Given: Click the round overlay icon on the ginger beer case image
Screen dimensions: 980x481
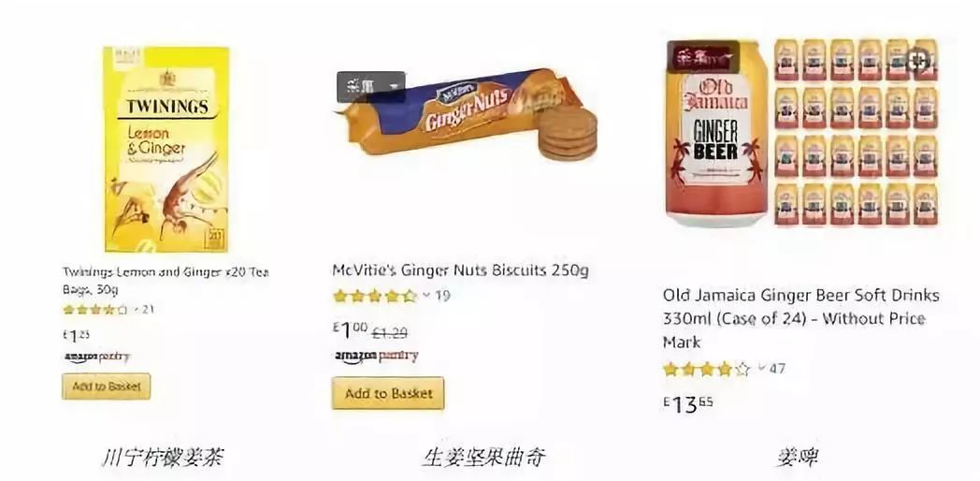Looking at the screenshot, I should coord(919,62).
